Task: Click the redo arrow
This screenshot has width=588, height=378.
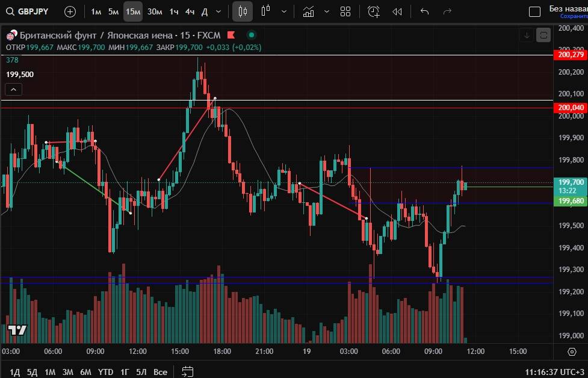Action: [447, 11]
